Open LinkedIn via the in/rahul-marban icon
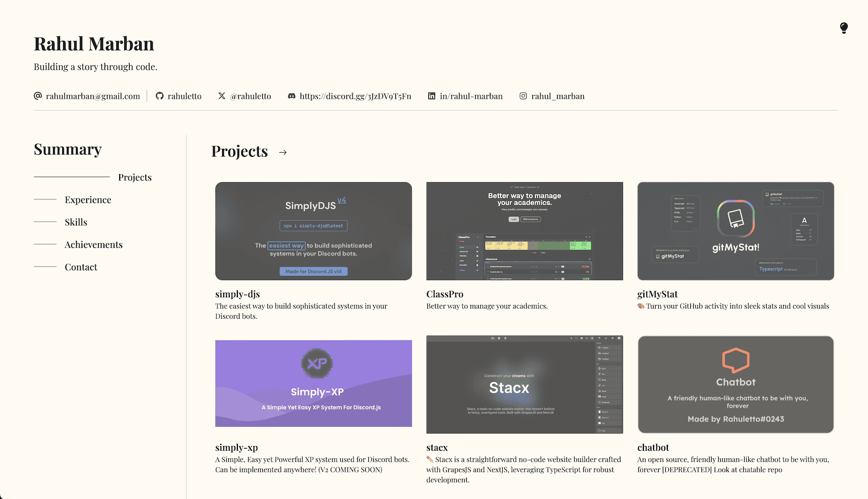Screen dimensions: 868x499 click(x=431, y=96)
